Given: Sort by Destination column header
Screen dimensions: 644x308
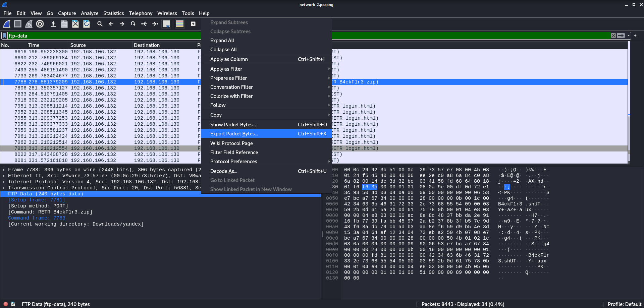Looking at the screenshot, I should 164,45.
